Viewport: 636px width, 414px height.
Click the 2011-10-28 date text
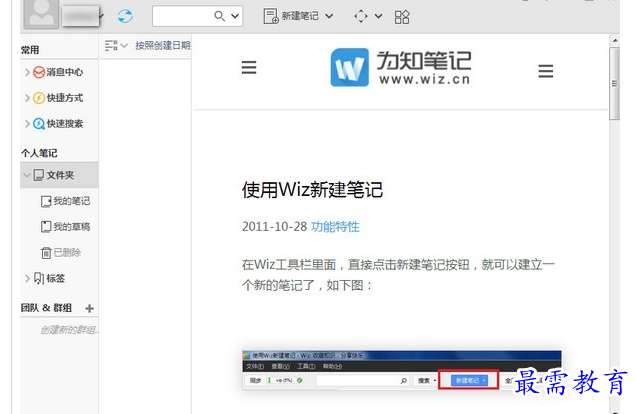click(x=274, y=226)
